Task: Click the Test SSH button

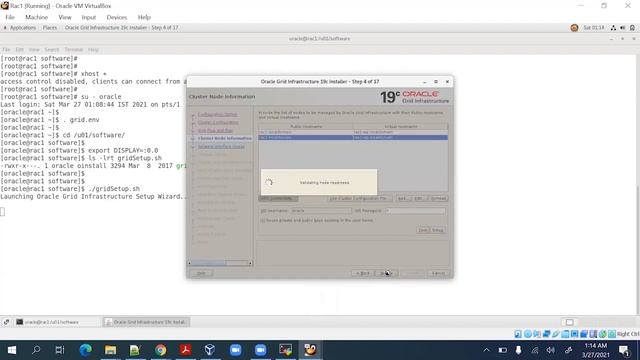Action: pos(422,230)
